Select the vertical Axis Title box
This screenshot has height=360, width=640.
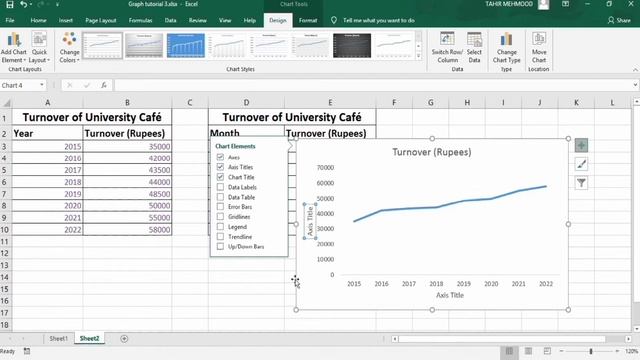(310, 221)
